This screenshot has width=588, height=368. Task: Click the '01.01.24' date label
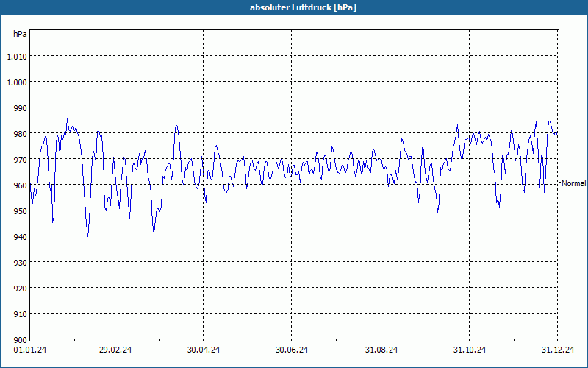(x=30, y=350)
